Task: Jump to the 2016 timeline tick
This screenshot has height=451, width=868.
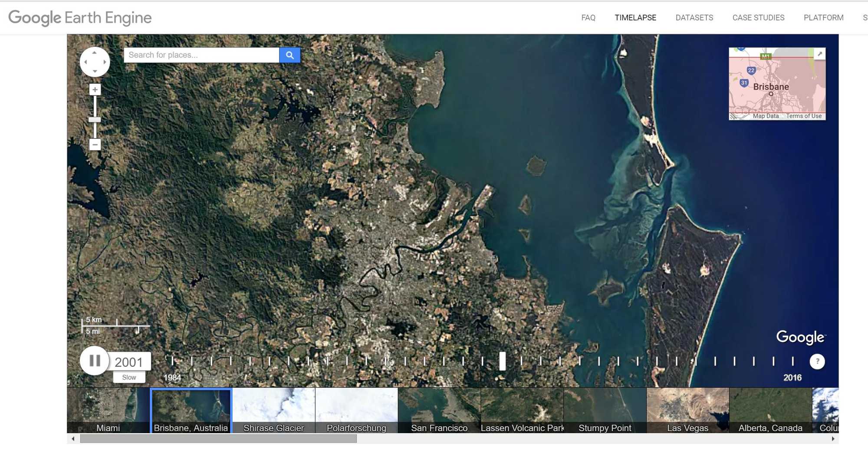Action: point(792,361)
